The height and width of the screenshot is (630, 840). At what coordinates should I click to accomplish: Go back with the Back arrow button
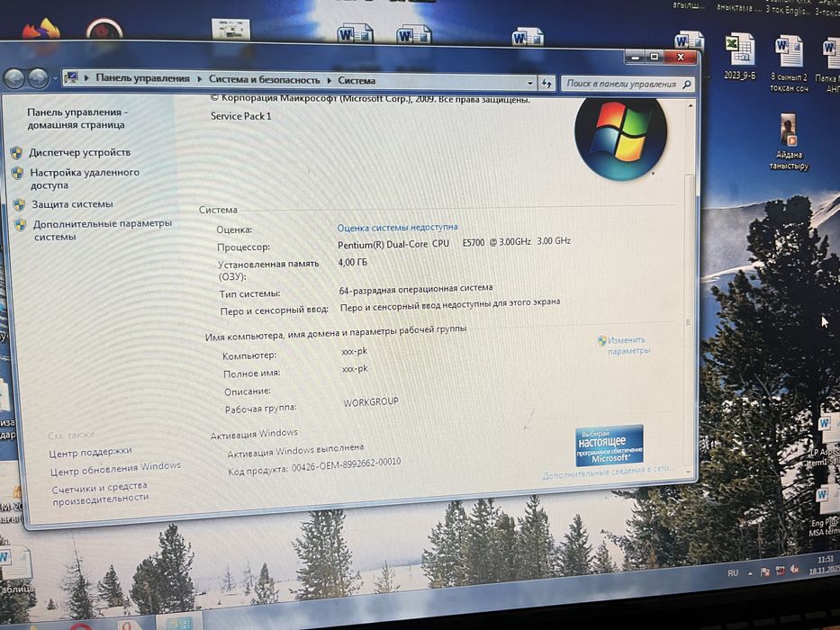pos(14,79)
